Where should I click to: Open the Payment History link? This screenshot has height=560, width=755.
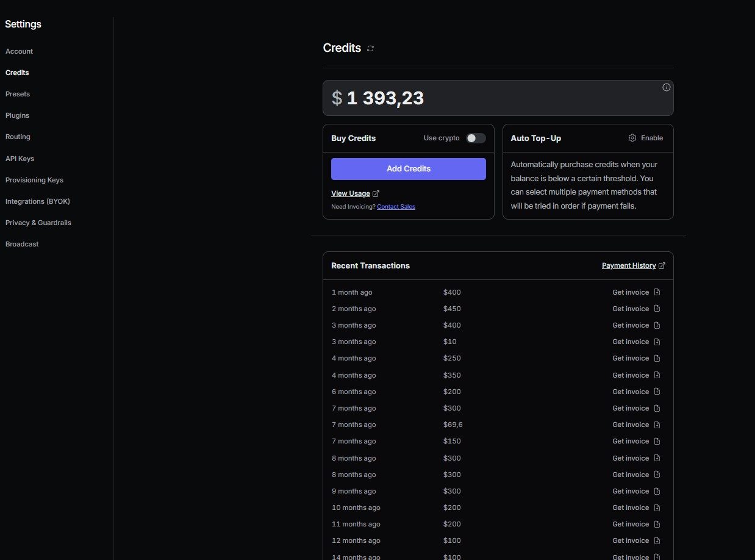coord(628,265)
